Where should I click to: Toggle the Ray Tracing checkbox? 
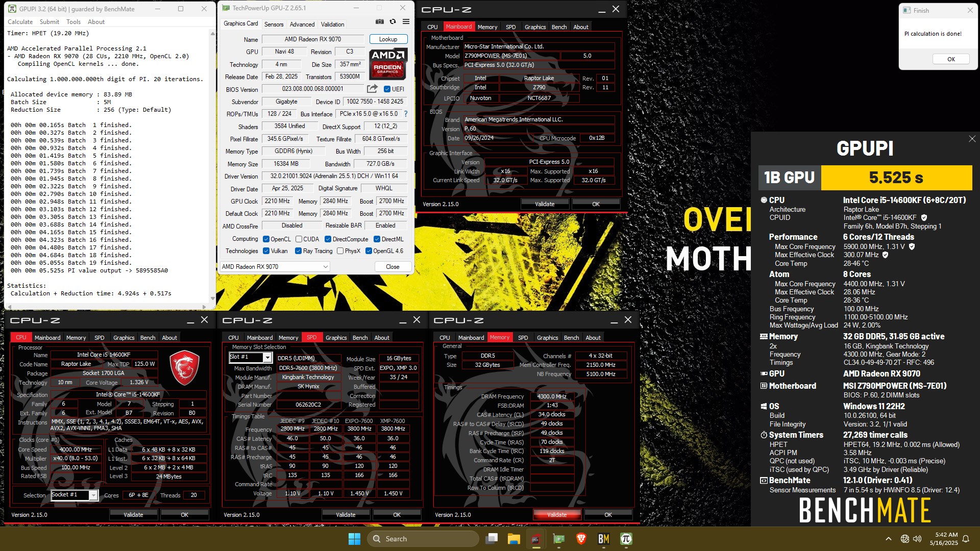pos(298,251)
